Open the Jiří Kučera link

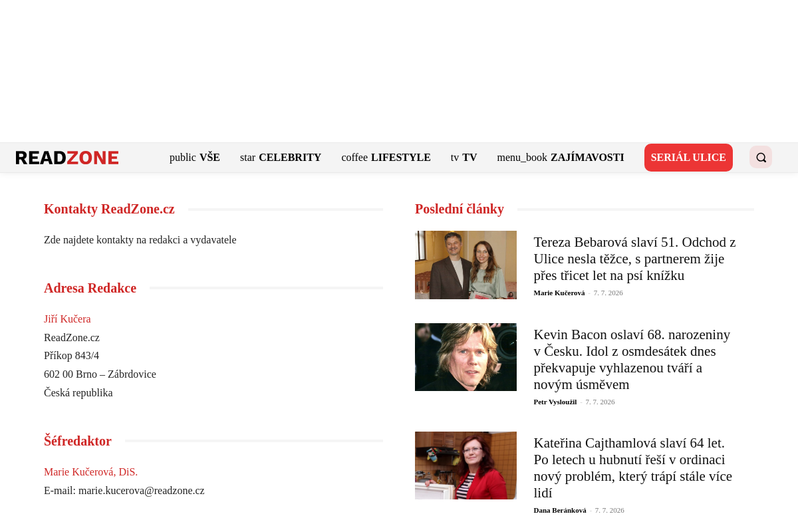point(67,319)
